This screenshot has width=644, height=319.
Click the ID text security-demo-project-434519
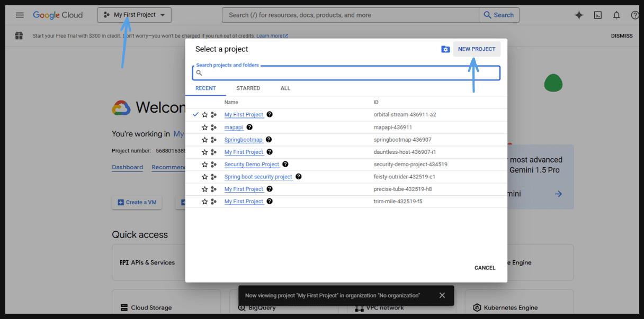(x=410, y=165)
